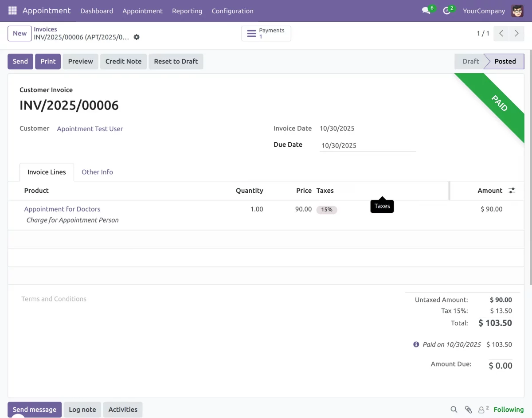532x418 pixels.
Task: Manage followers via the person icon
Action: pos(482,409)
